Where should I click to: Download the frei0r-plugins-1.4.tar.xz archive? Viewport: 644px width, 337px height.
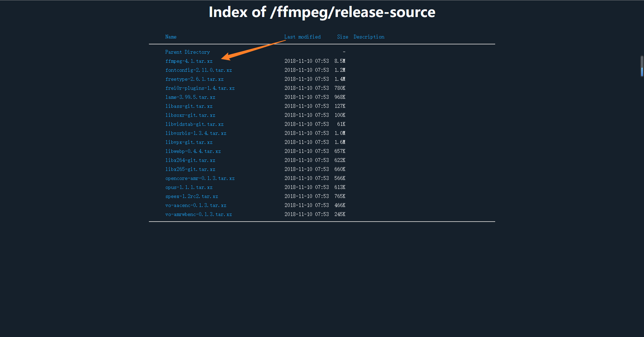tap(200, 88)
